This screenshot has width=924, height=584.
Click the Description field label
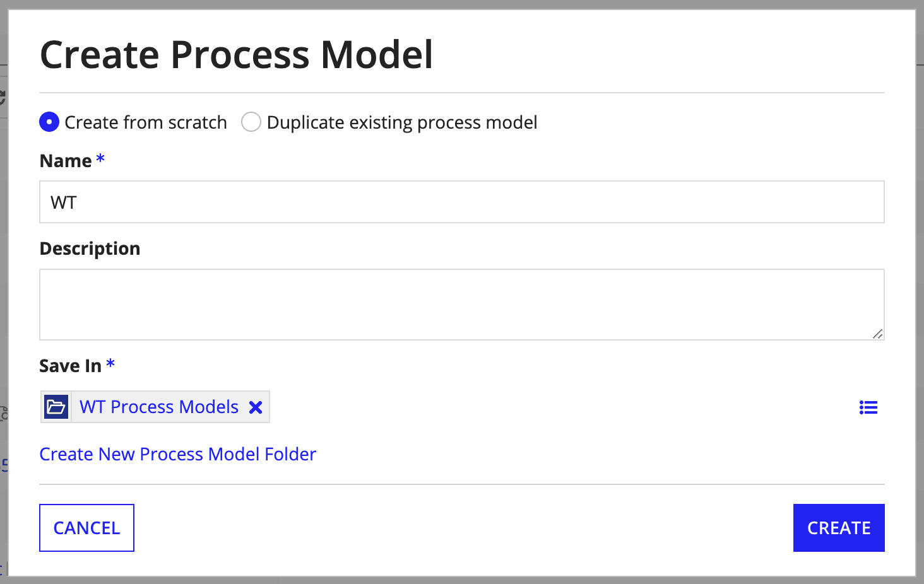pyautogui.click(x=90, y=248)
